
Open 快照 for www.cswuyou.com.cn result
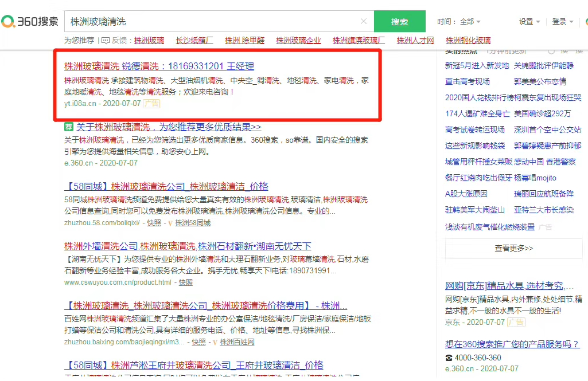186,282
